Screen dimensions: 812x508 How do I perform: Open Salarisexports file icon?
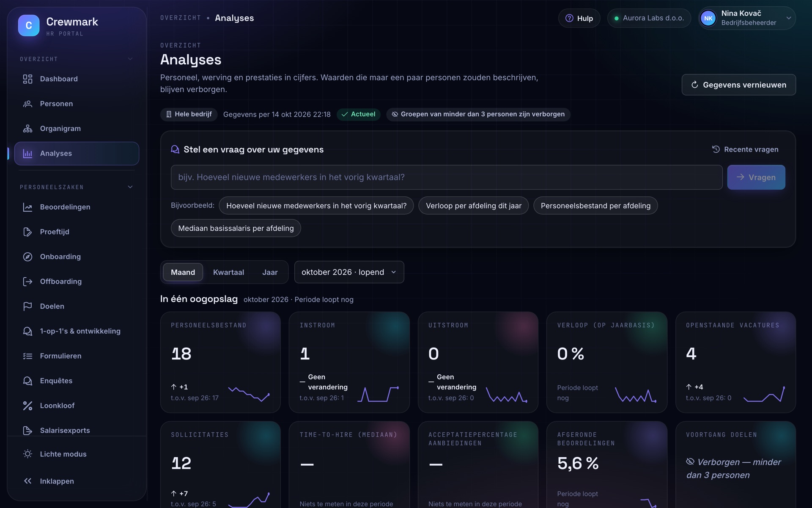point(27,430)
